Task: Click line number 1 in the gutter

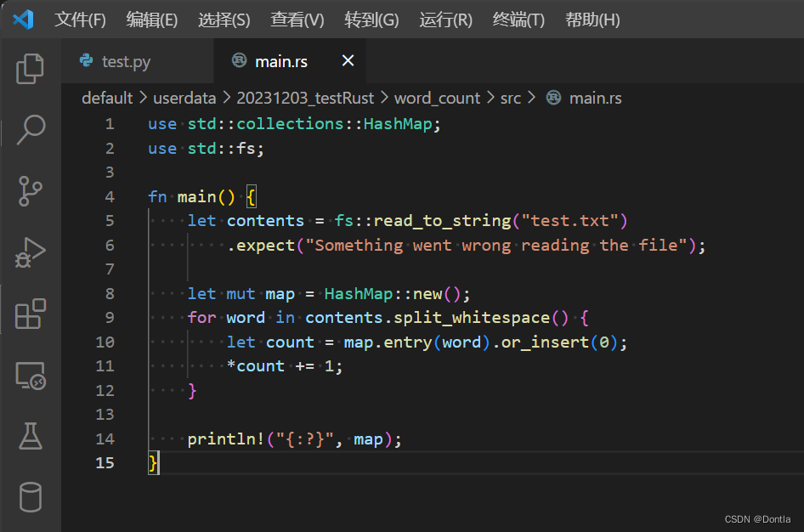Action: tap(110, 124)
